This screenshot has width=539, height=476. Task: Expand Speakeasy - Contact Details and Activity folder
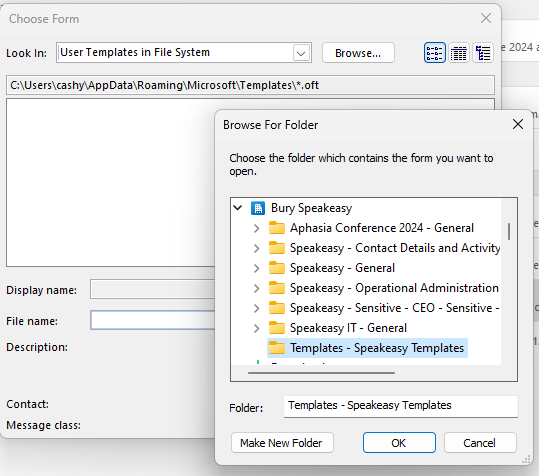[x=256, y=248]
